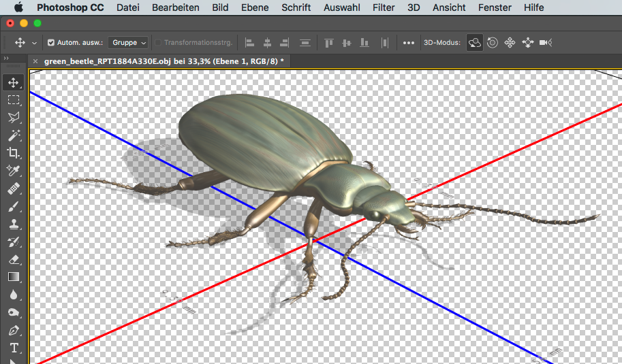This screenshot has width=622, height=364.
Task: Choose the Clone Stamp tool
Action: 13,224
